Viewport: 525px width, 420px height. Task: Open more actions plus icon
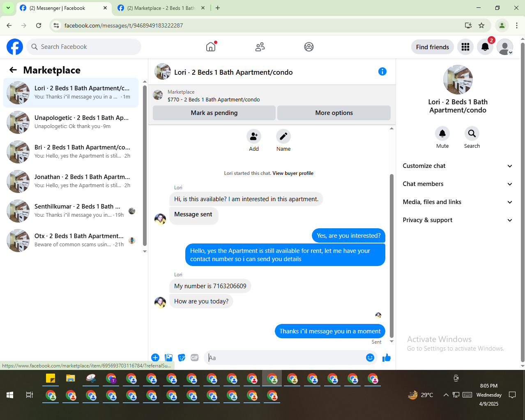pyautogui.click(x=155, y=358)
